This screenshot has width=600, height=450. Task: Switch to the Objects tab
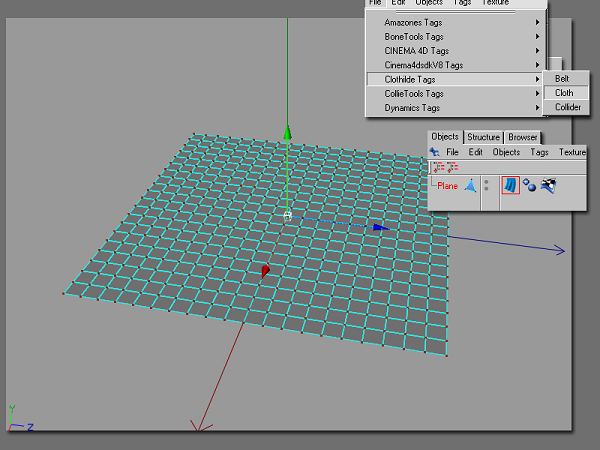tap(445, 137)
